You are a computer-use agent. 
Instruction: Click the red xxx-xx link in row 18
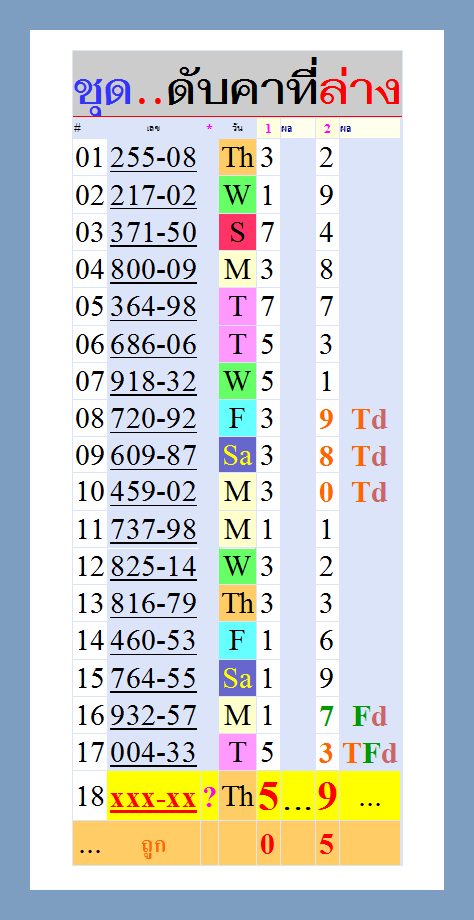[x=153, y=799]
